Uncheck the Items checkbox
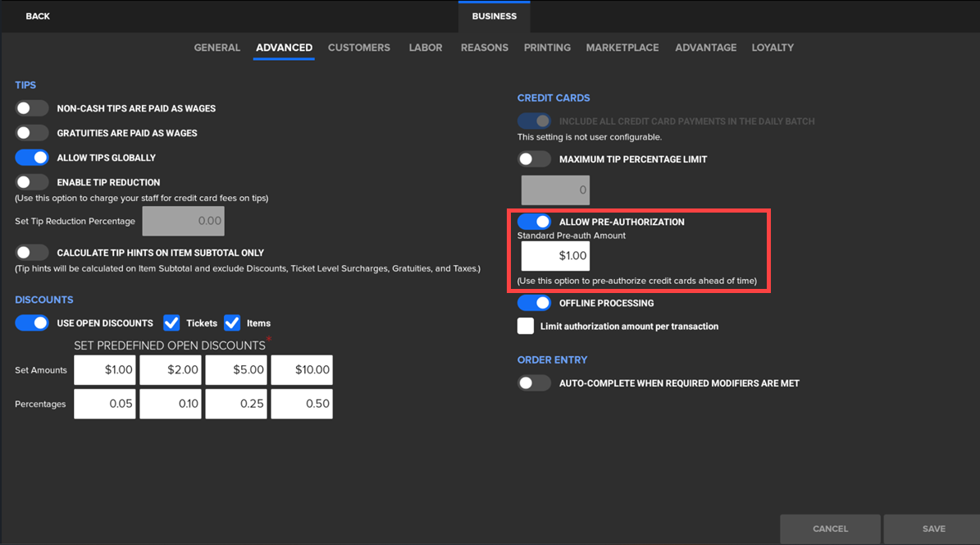Image resolution: width=980 pixels, height=545 pixels. point(233,323)
